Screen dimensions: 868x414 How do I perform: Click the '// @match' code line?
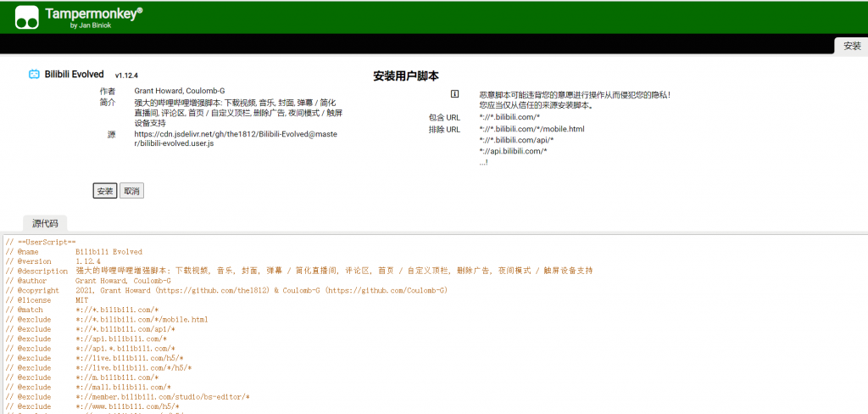pos(82,310)
